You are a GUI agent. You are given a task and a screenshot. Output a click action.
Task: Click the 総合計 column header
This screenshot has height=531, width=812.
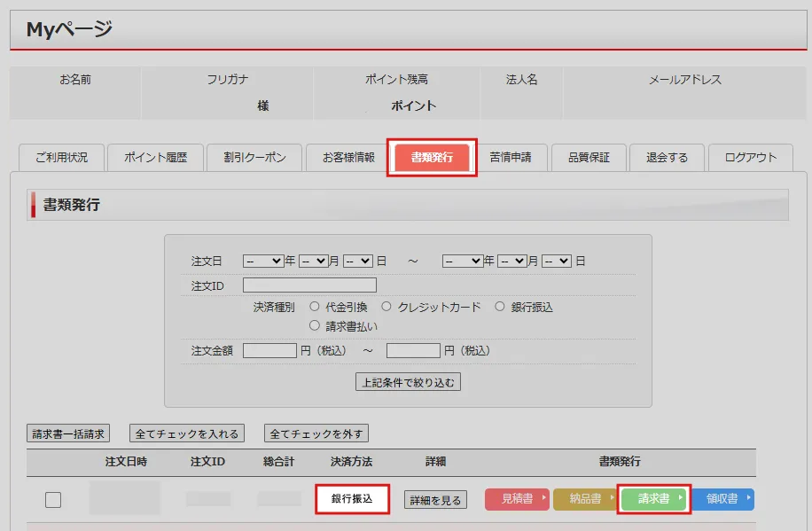[278, 462]
